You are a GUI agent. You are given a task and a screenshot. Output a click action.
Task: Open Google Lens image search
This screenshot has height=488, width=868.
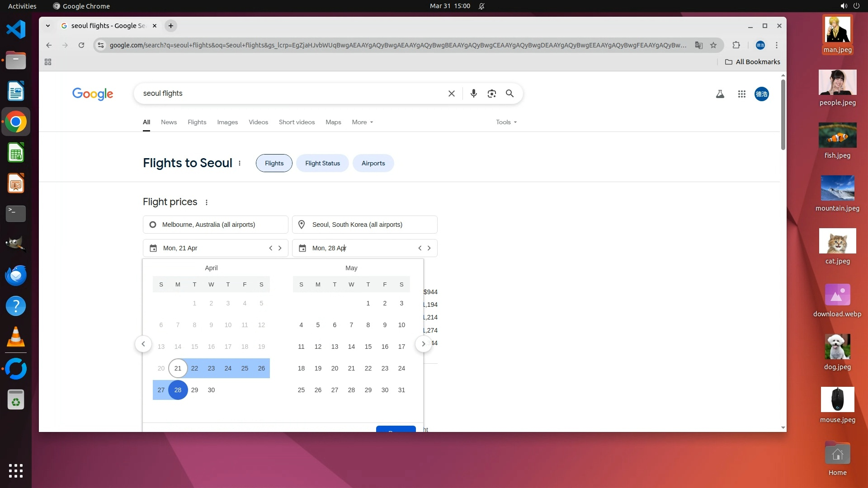pos(491,94)
